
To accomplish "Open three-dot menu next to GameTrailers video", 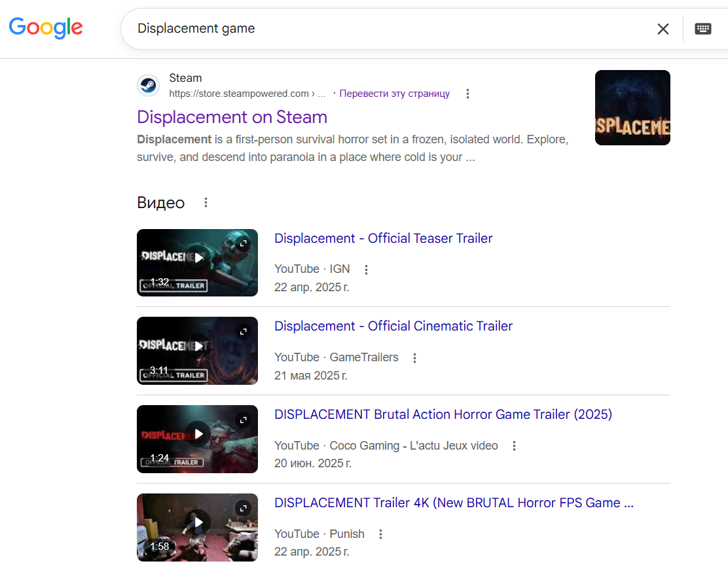I will tap(414, 358).
